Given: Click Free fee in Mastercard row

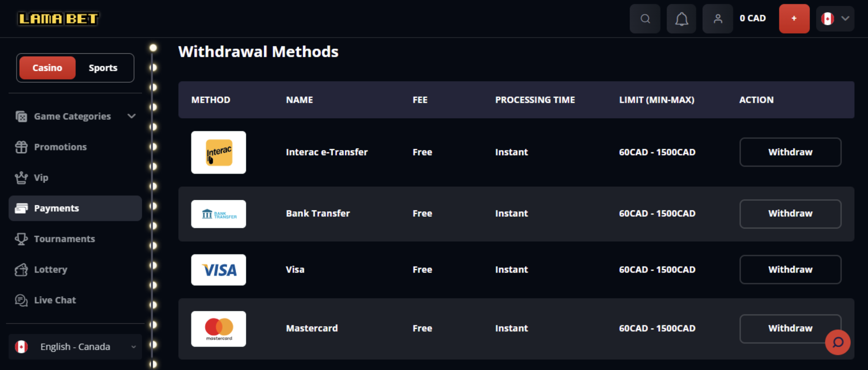Looking at the screenshot, I should 422,328.
